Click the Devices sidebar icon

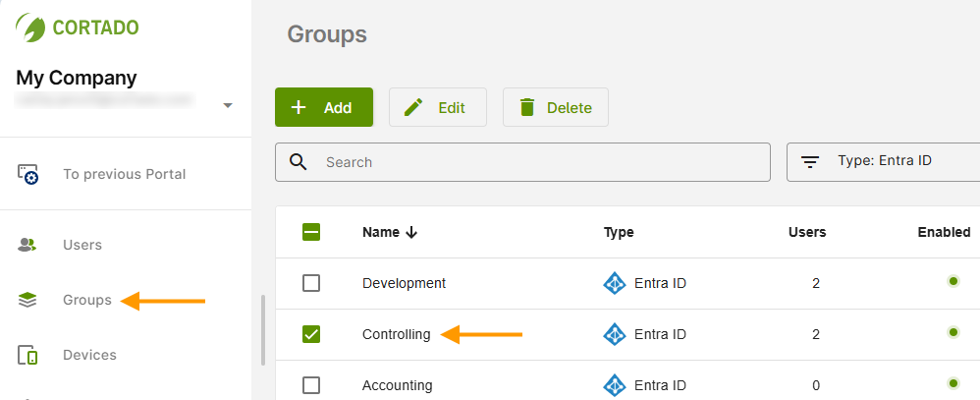click(27, 355)
